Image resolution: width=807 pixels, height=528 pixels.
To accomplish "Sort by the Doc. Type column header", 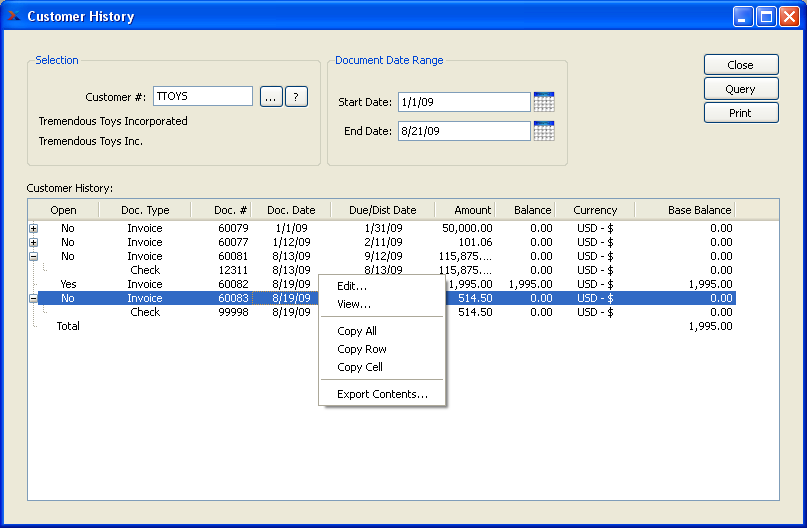I will [x=145, y=210].
